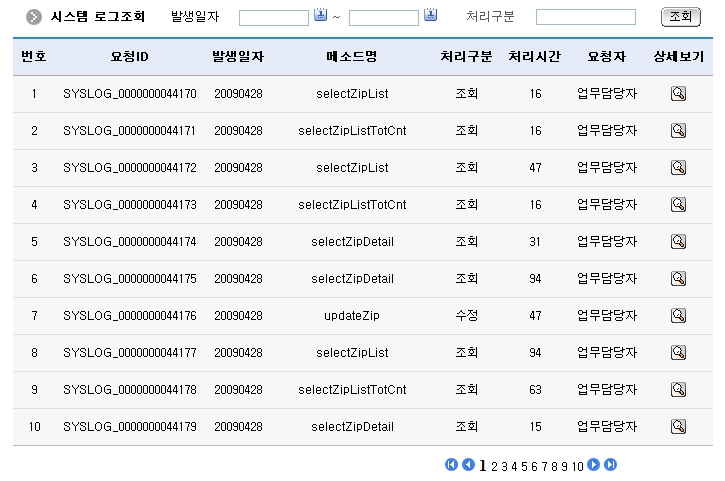Go to first page of results
The image size is (725, 481).
click(451, 465)
